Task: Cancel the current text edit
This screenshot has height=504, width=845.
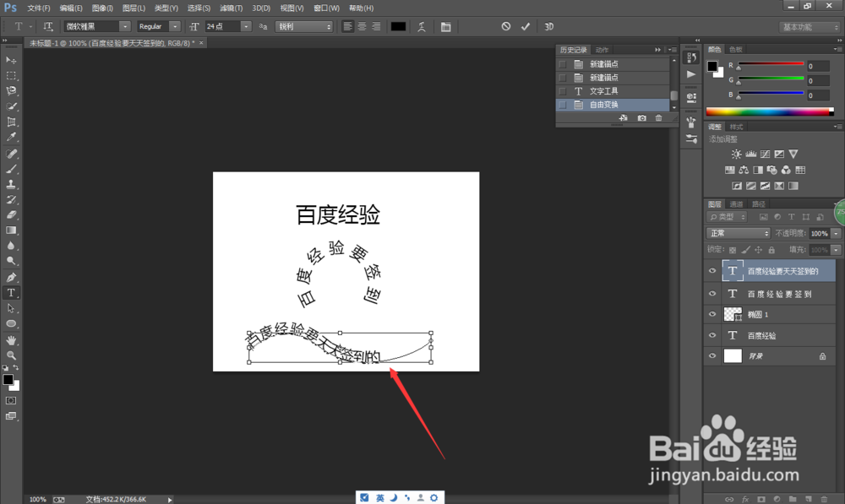Action: coord(505,26)
